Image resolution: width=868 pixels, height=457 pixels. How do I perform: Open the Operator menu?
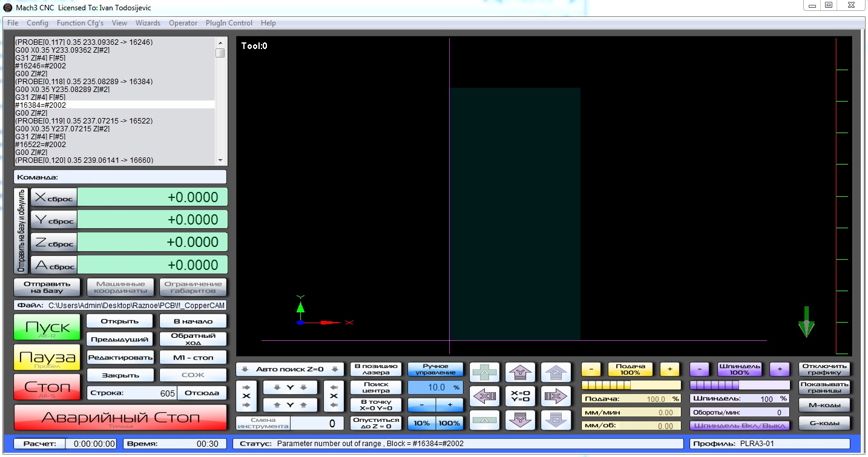click(x=183, y=23)
